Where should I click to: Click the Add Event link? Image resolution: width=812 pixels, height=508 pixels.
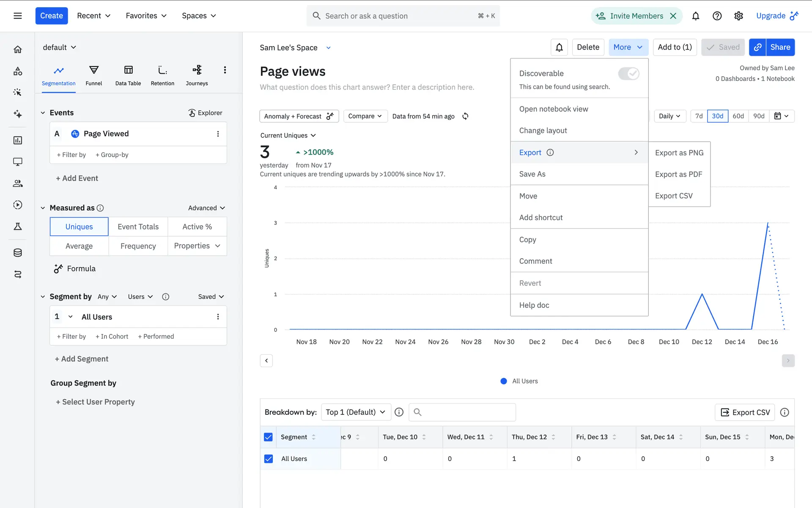77,178
